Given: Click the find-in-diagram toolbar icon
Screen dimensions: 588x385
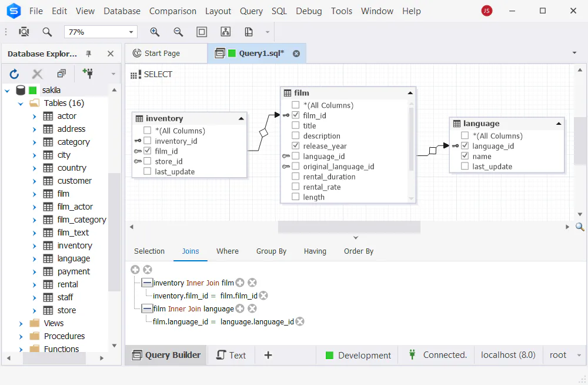Looking at the screenshot, I should pyautogui.click(x=24, y=32).
